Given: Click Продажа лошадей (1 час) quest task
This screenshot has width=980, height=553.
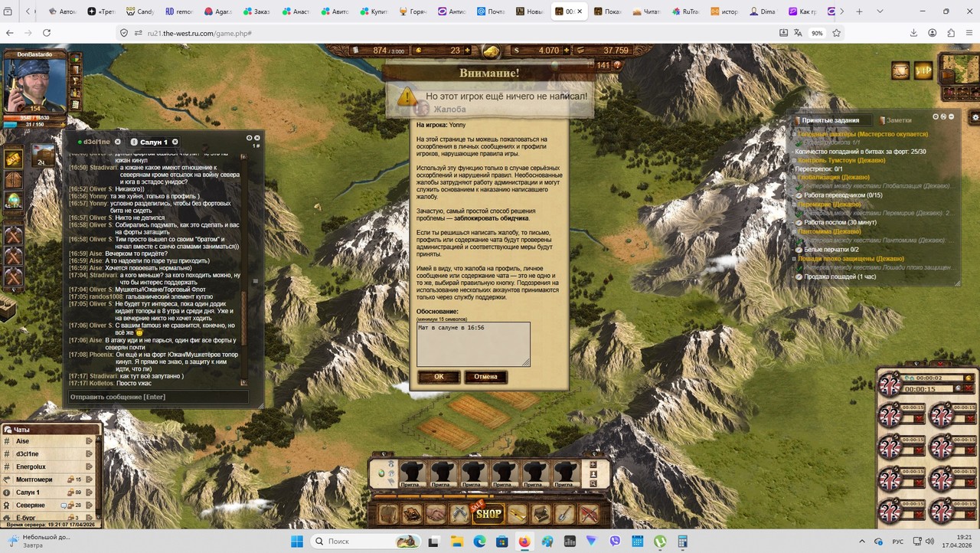Looking at the screenshot, I should tap(841, 276).
